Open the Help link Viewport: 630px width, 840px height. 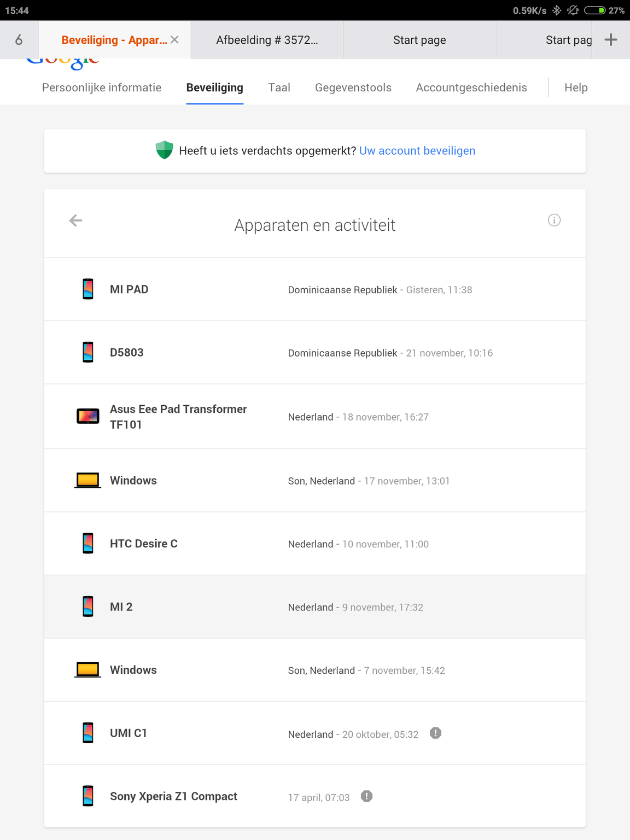[x=576, y=87]
